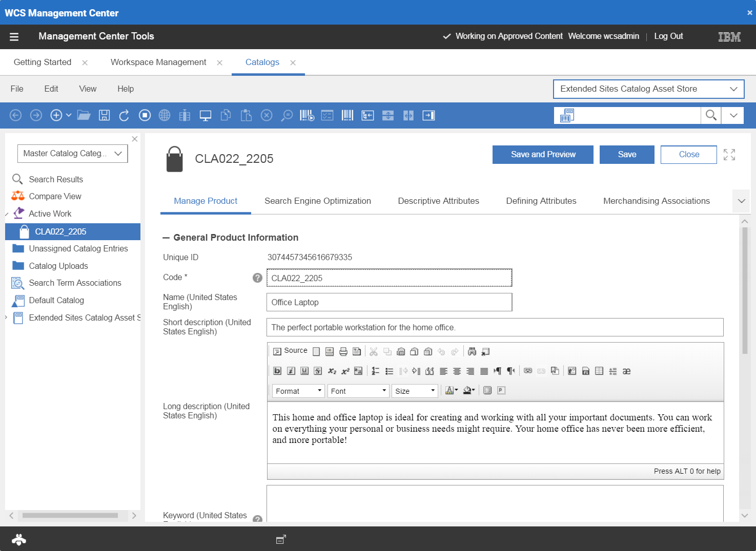Toggle underline formatting in editor
The width and height of the screenshot is (756, 551).
point(304,371)
